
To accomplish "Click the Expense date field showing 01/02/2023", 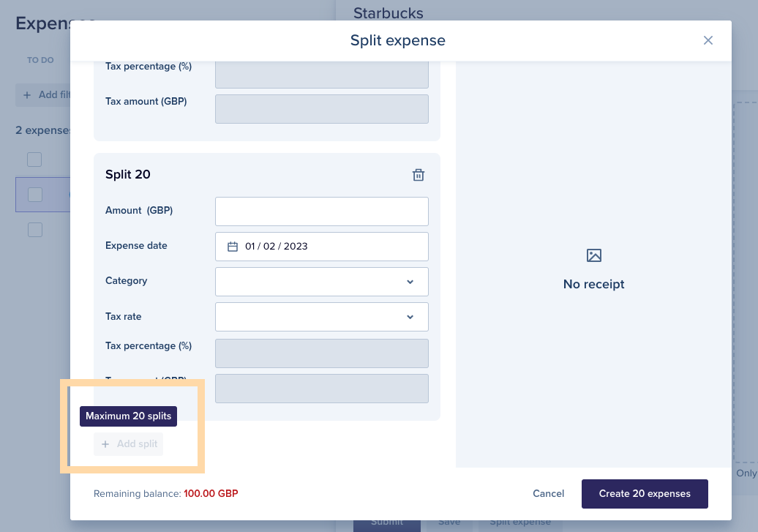I will tap(321, 247).
